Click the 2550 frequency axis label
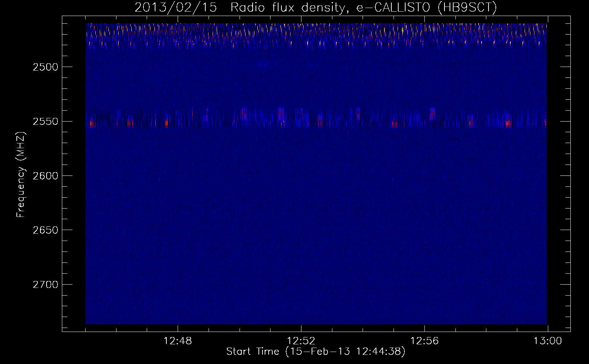Image resolution: width=589 pixels, height=364 pixels. (x=46, y=122)
